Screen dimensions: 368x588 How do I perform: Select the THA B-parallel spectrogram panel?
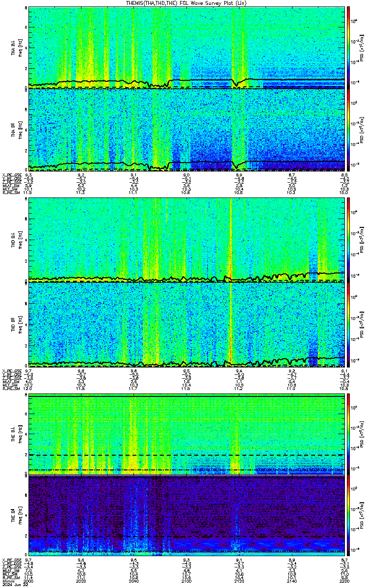pos(186,130)
